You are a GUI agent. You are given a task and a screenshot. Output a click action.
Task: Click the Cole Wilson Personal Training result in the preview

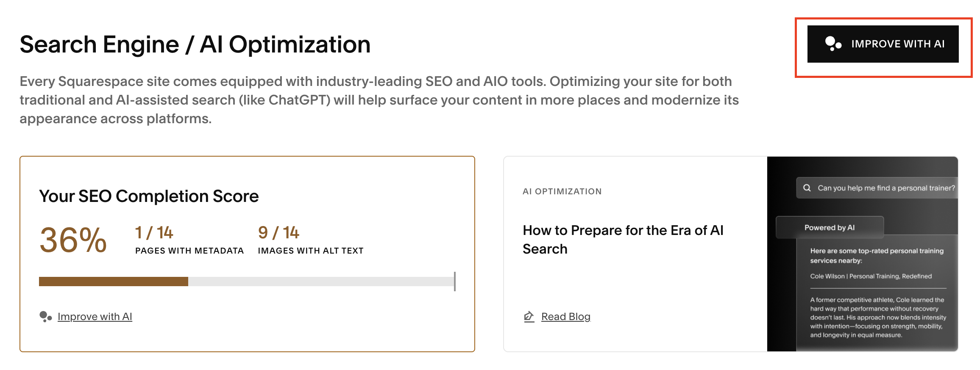click(x=871, y=276)
